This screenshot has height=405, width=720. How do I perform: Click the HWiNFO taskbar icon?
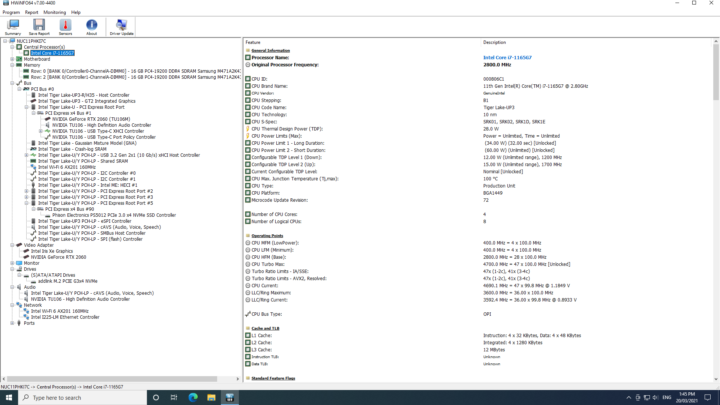point(230,398)
